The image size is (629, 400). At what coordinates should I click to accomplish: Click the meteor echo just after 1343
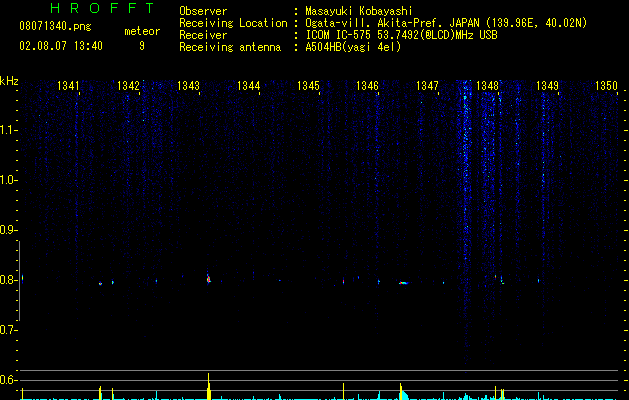click(209, 279)
